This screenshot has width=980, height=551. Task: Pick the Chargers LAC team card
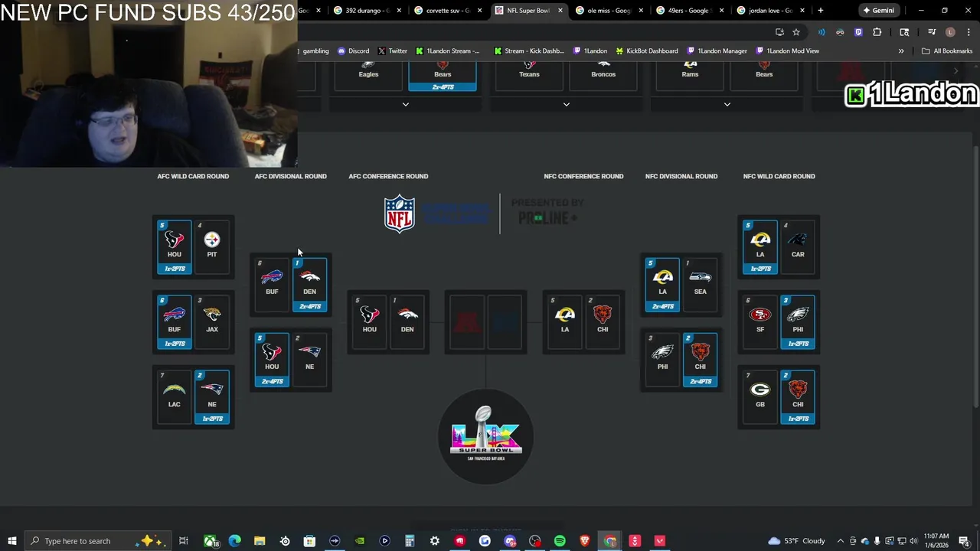pos(175,396)
